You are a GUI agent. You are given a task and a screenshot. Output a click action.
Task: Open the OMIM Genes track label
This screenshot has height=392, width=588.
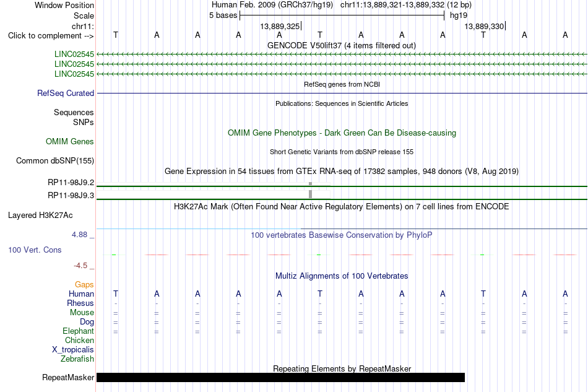click(69, 141)
